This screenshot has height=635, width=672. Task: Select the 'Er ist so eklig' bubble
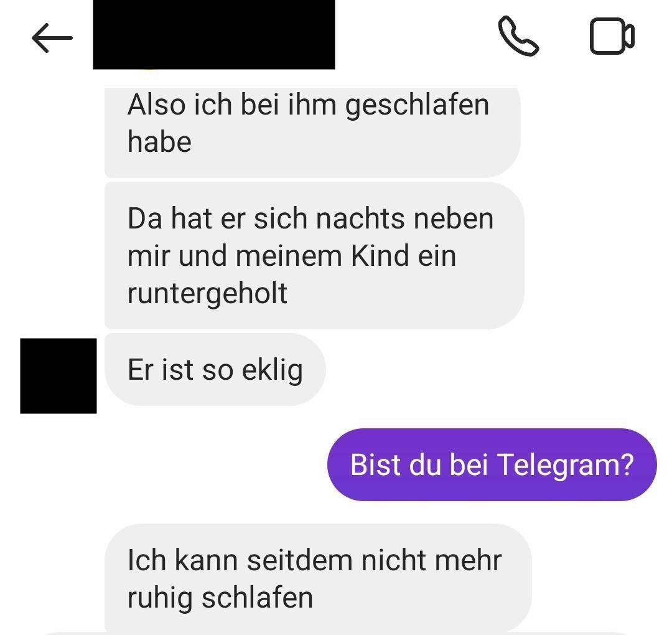pos(215,370)
